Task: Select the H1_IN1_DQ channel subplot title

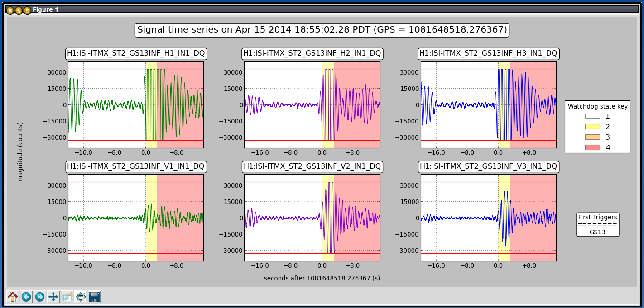Action: (x=136, y=53)
